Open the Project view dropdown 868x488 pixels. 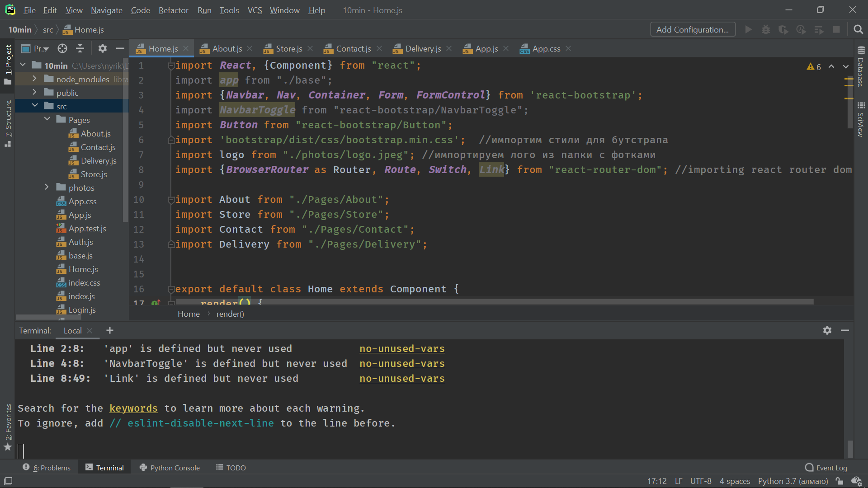pos(40,48)
